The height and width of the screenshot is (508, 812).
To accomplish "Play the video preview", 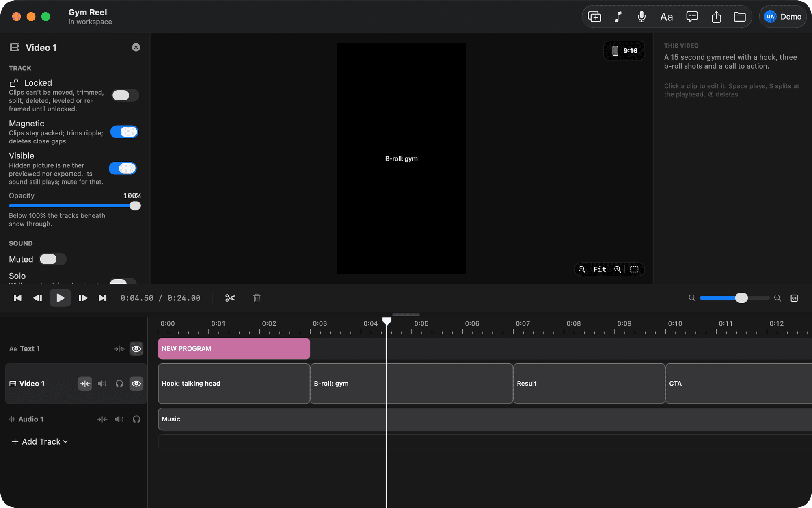I will click(x=60, y=298).
